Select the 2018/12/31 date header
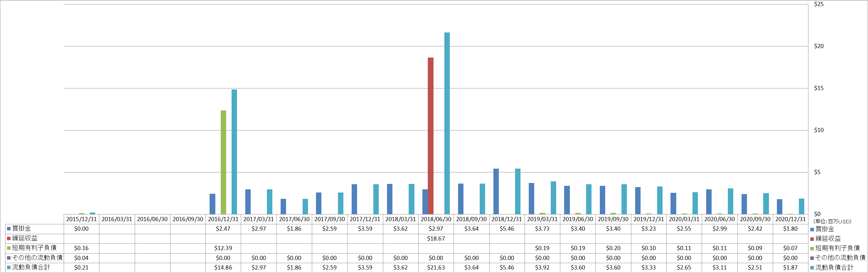 tap(507, 219)
